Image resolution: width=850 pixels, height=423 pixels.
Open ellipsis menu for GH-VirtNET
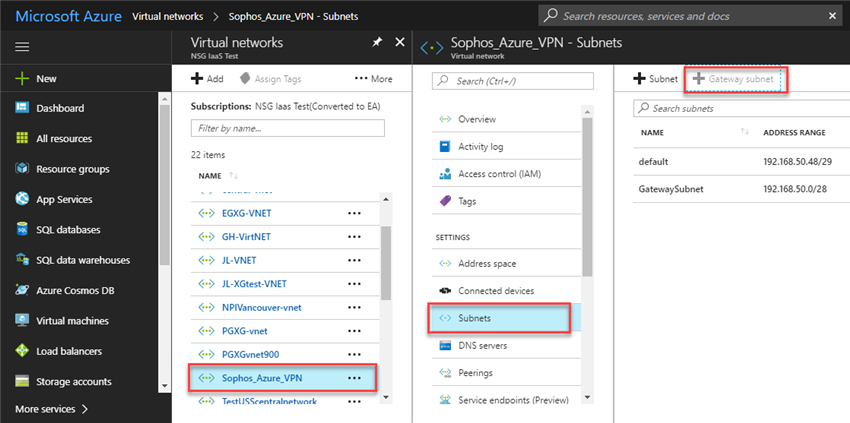coord(354,237)
